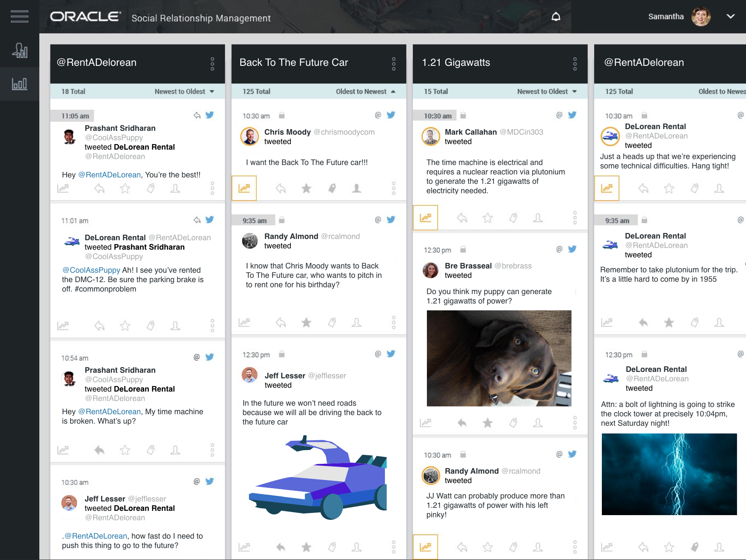Open sort dropdown in the 18 Total column
Screen dimensions: 746x560
[184, 91]
